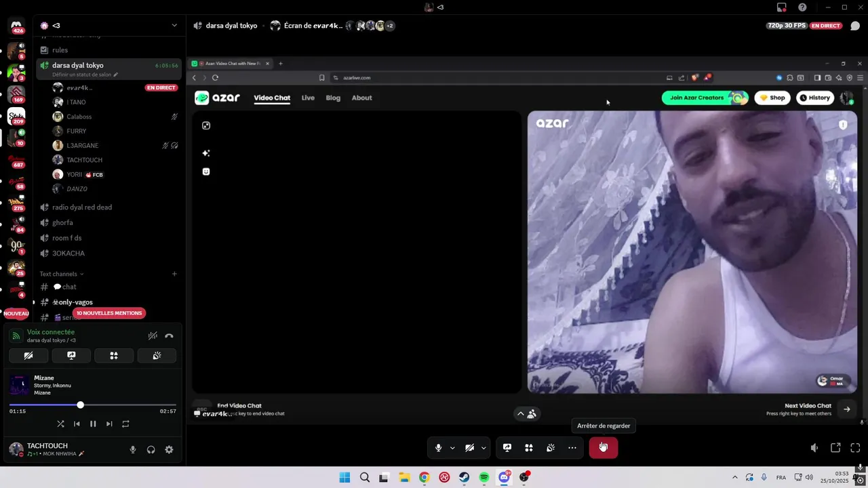Open Discord help question icon
This screenshot has width=868, height=488.
click(802, 7)
